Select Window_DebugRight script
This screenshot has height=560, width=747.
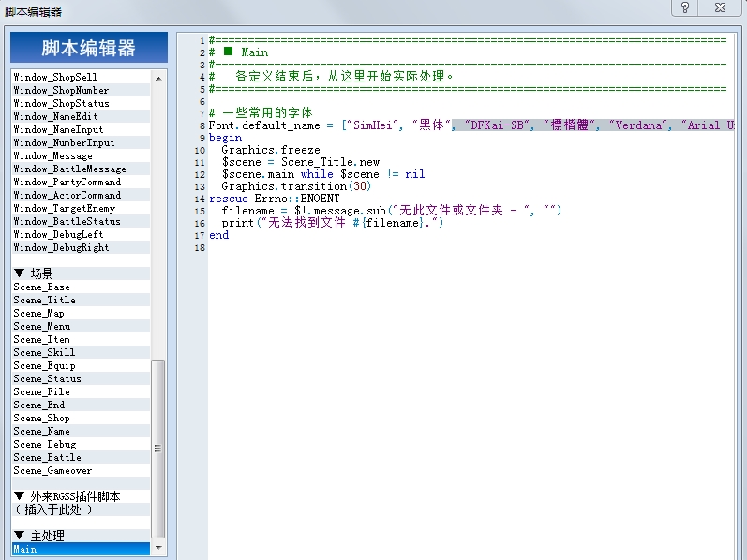click(x=81, y=247)
